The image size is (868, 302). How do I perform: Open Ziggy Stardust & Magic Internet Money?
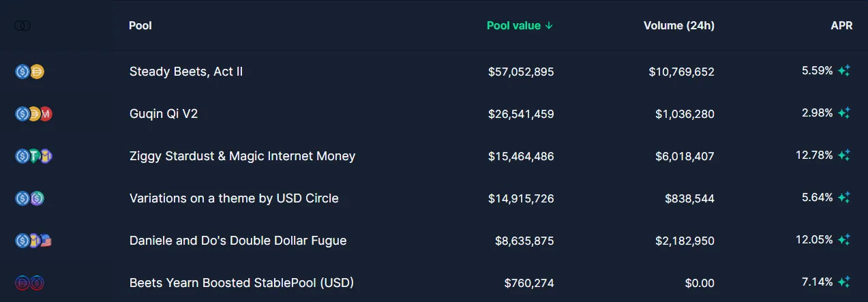coord(242,156)
